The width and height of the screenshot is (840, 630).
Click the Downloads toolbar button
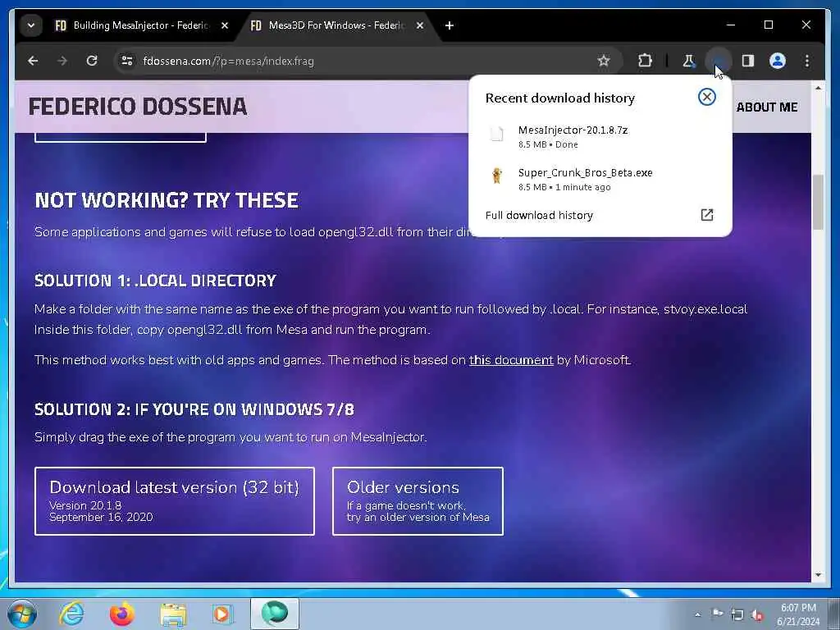(719, 61)
